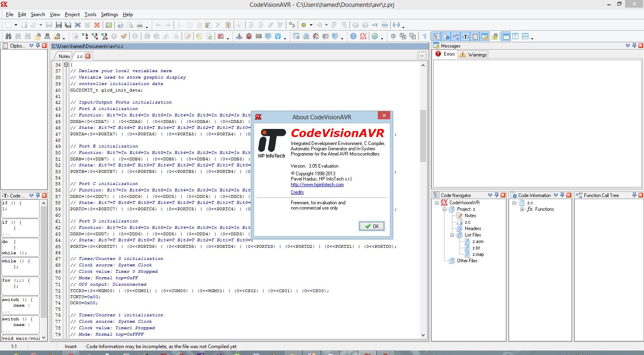644x355 pixels.
Task: Close the z.c editor tab
Action: (x=88, y=56)
